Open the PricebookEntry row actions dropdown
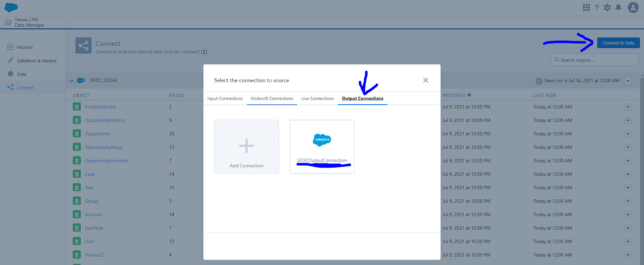Image resolution: width=644 pixels, height=265 pixels. point(628,107)
